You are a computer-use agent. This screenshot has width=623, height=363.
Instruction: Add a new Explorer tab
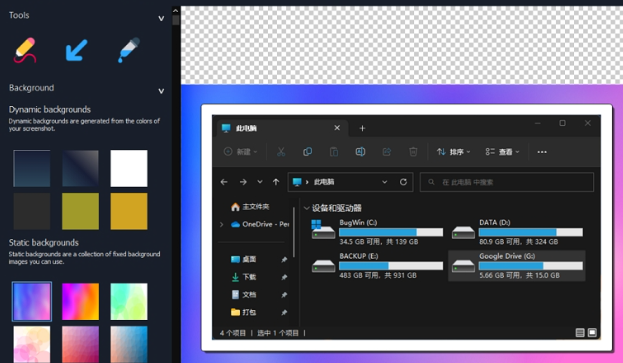point(362,128)
